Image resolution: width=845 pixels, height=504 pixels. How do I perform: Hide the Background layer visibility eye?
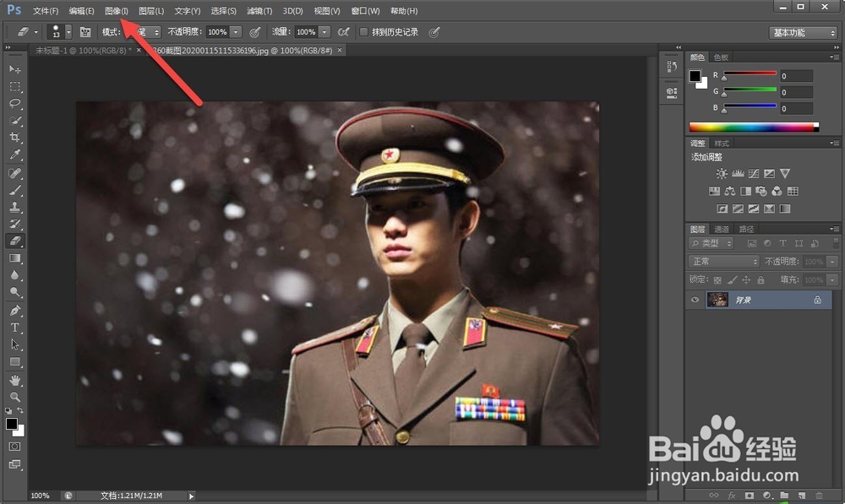click(695, 300)
